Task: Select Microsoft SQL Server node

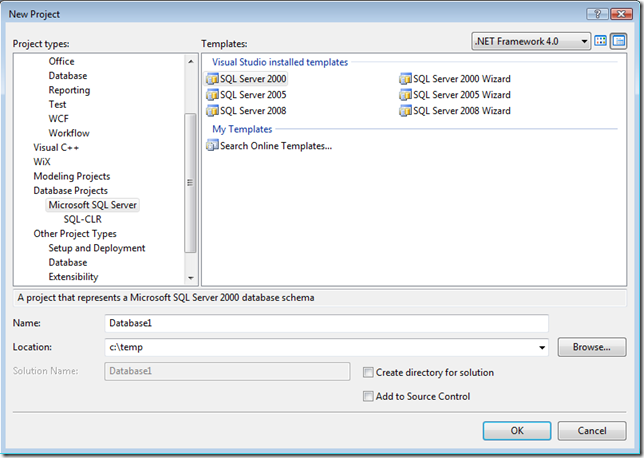Action: tap(93, 205)
